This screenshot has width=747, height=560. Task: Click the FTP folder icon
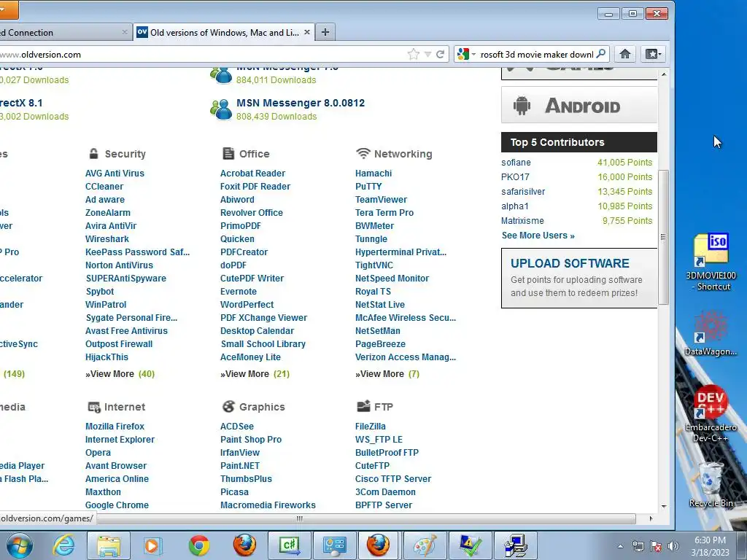pos(363,406)
